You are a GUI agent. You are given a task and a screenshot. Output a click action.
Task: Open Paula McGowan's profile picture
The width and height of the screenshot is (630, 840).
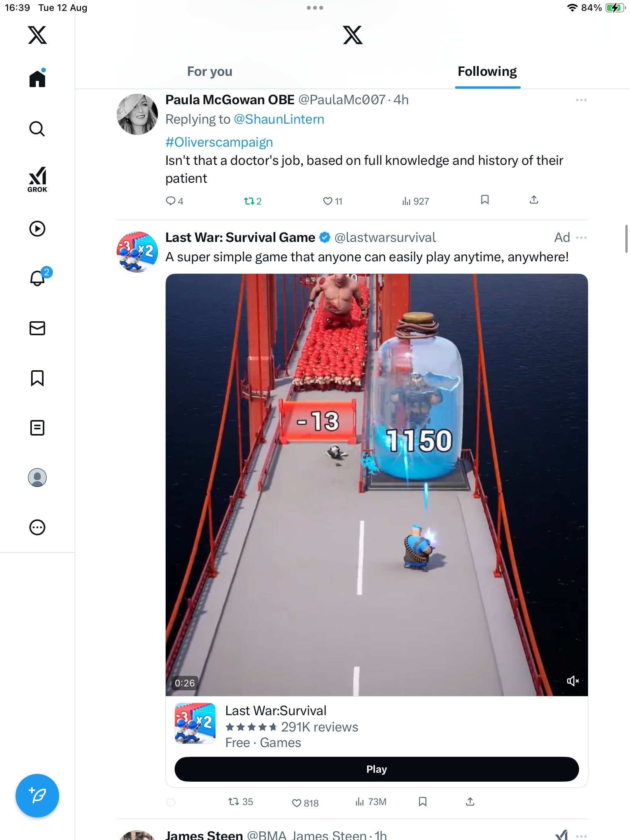tap(137, 114)
